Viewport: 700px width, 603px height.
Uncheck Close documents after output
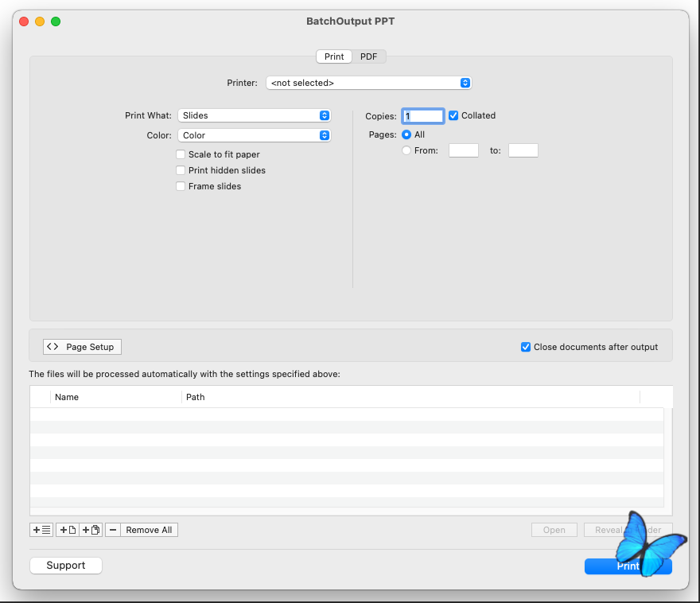(x=526, y=347)
